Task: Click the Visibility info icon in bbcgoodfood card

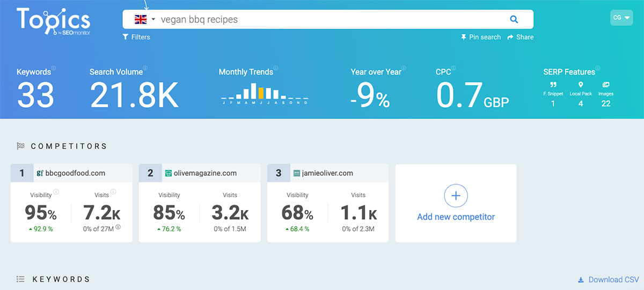Action: pos(56,192)
